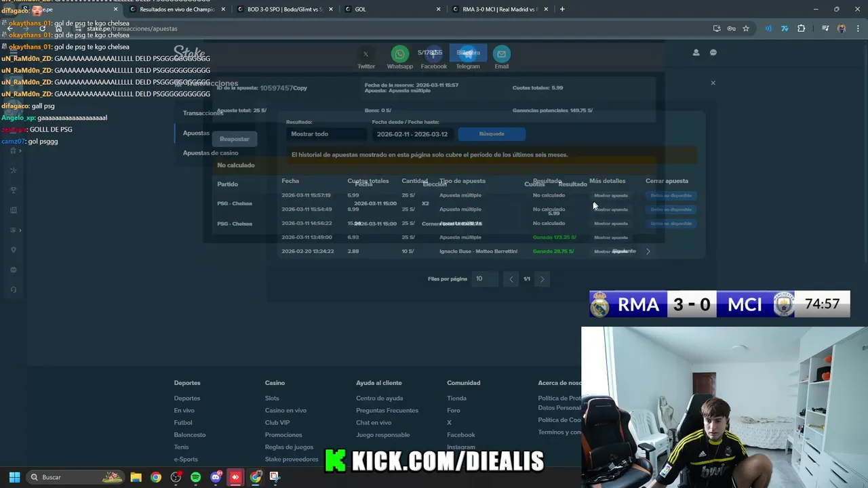Click Retiro no disponible for 15:54:49 bet
Viewport: 868px width, 488px height.
point(671,209)
